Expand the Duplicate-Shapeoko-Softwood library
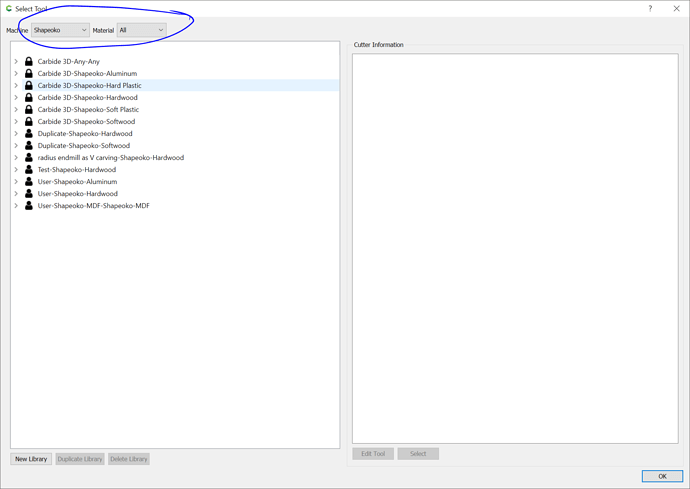The height and width of the screenshot is (489, 690). [x=16, y=145]
